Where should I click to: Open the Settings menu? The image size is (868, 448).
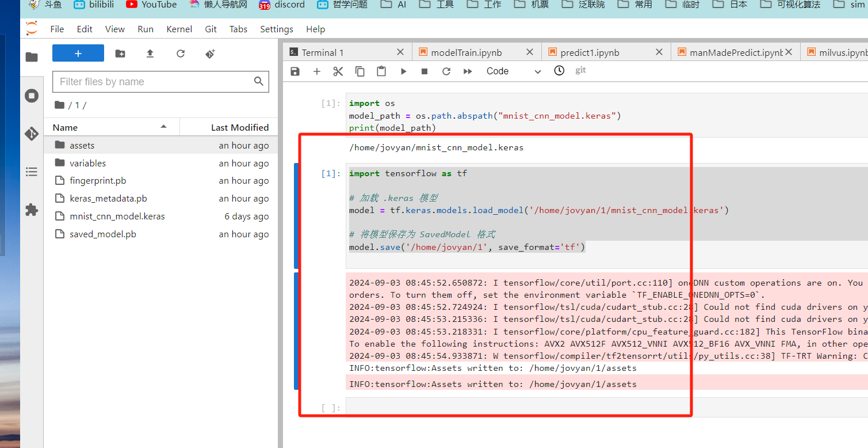[277, 29]
